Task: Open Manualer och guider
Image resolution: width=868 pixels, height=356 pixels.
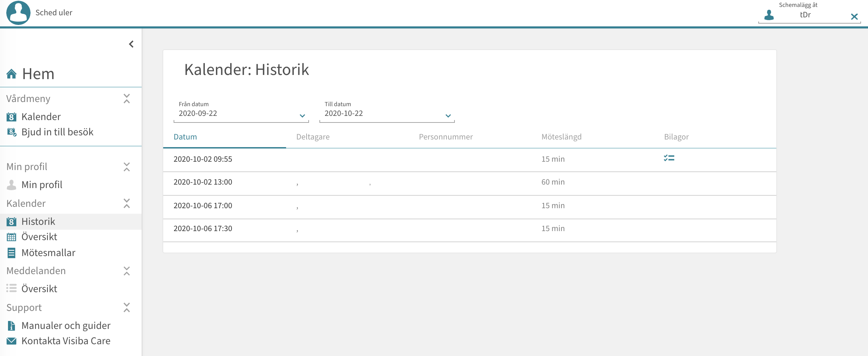Action: [x=66, y=326]
